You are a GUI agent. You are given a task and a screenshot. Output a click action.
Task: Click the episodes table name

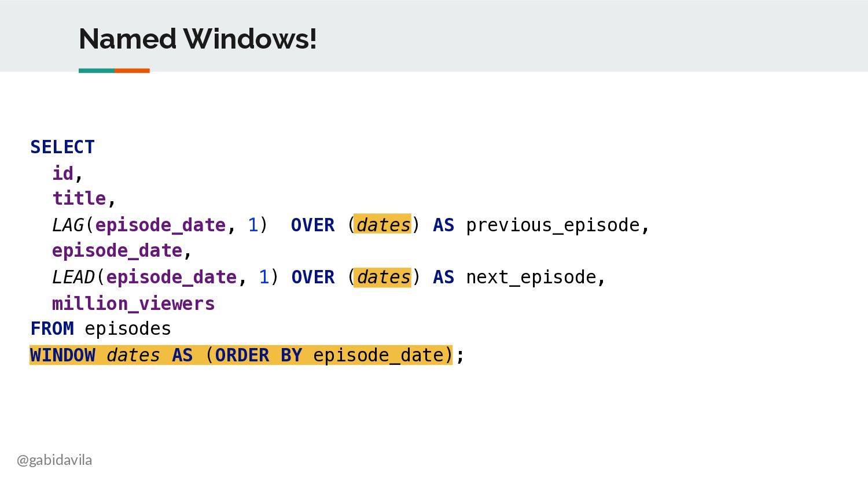click(128, 329)
